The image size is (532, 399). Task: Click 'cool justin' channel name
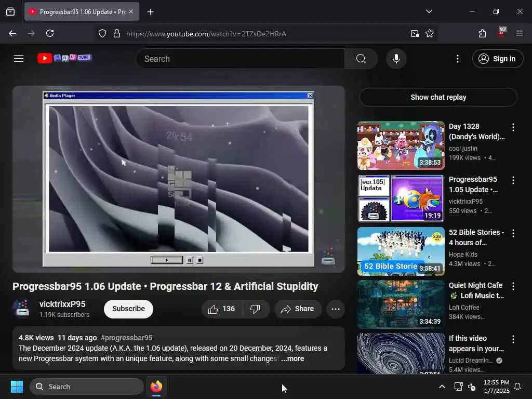(463, 148)
